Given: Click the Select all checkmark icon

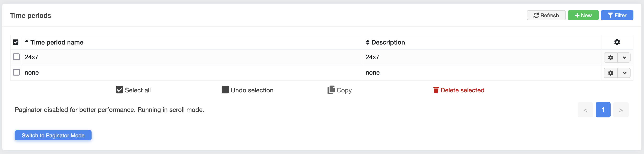Looking at the screenshot, I should click(x=119, y=90).
